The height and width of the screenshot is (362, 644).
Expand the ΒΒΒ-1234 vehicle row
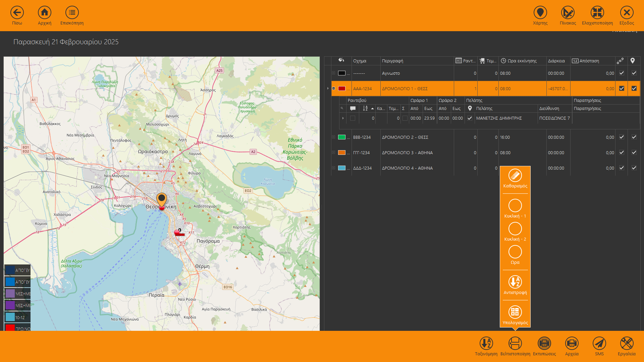[x=333, y=137]
